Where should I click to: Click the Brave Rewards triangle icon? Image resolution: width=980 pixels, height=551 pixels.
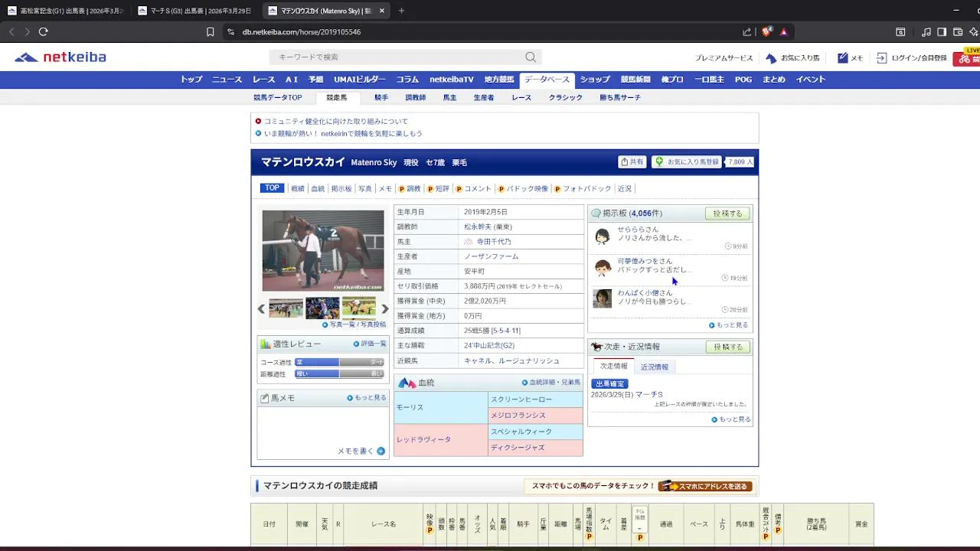(x=783, y=32)
